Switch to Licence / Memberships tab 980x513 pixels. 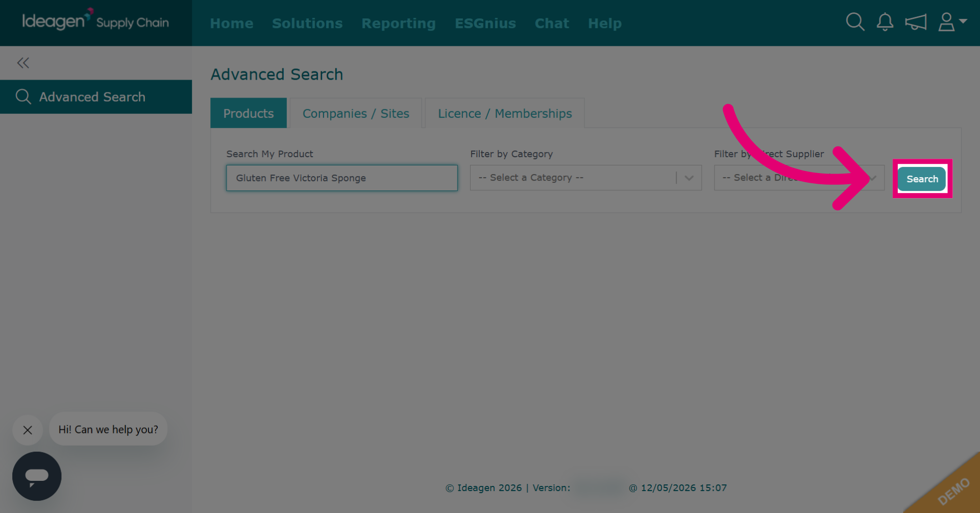pos(505,113)
